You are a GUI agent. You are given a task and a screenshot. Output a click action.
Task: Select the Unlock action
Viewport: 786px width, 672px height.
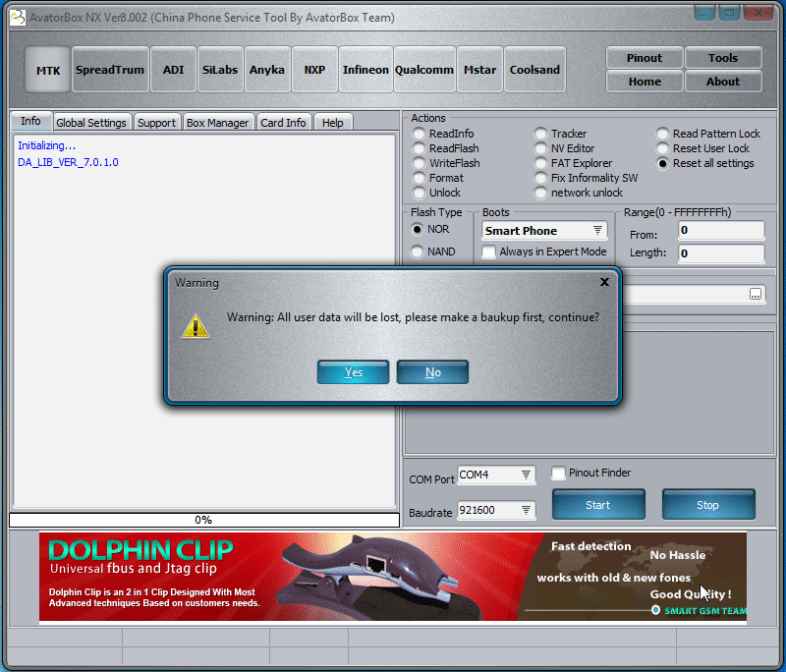point(436,193)
